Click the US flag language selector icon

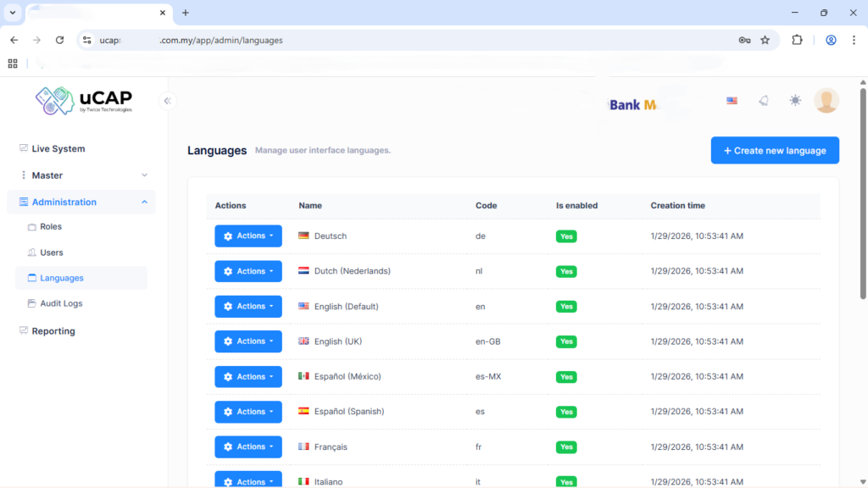(x=732, y=101)
